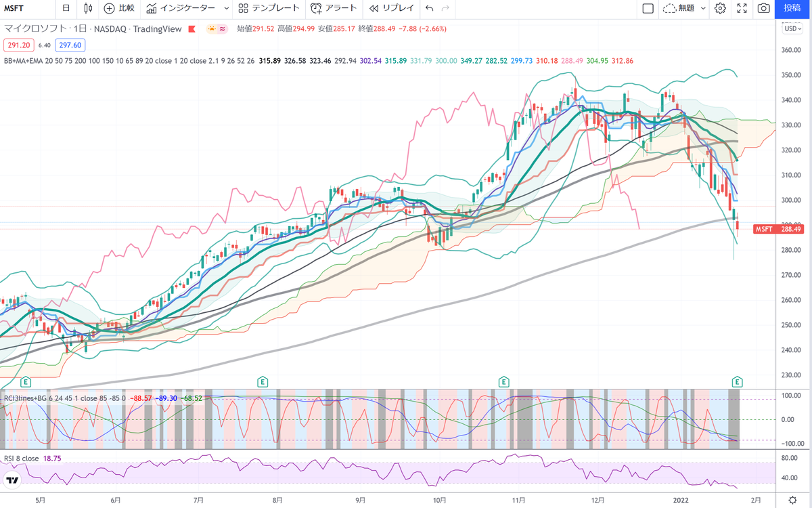The width and height of the screenshot is (812, 508).
Task: Click the 高値294.99 high value
Action: (x=296, y=28)
